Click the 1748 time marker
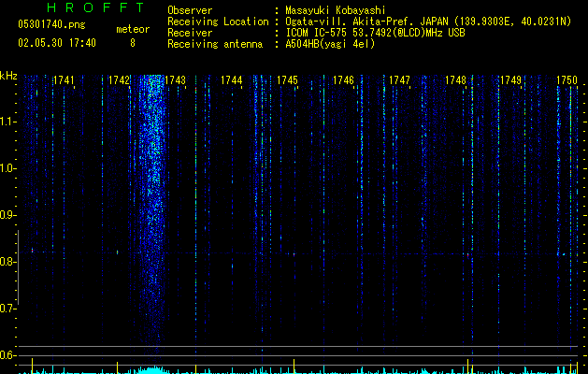This screenshot has height=374, width=588. pyautogui.click(x=455, y=80)
